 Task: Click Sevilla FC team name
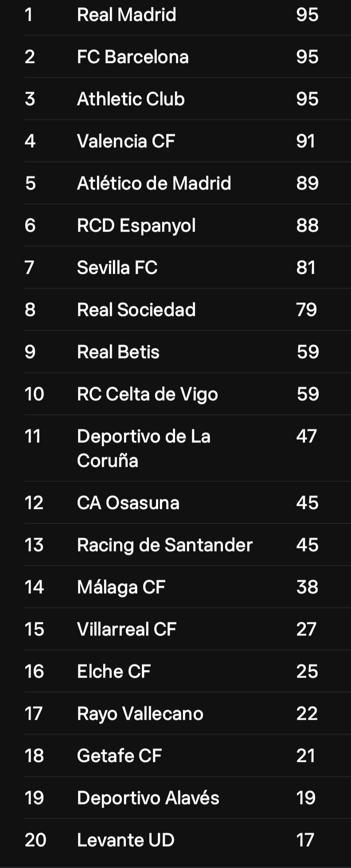pyautogui.click(x=117, y=268)
